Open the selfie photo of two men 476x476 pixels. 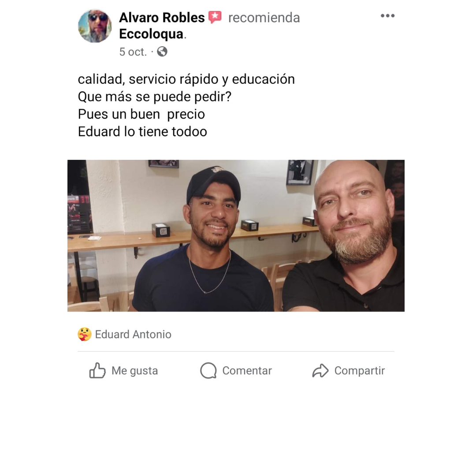click(x=236, y=235)
